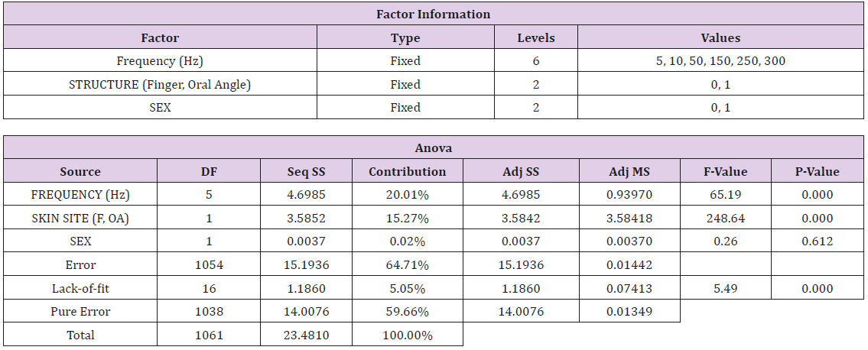868x350 pixels.
Task: Select the Values column header
Action: tap(720, 37)
